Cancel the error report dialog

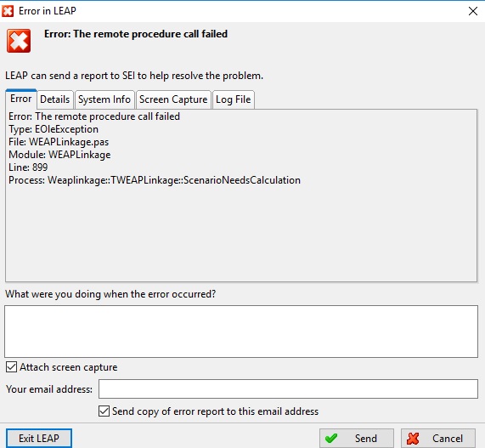click(438, 438)
